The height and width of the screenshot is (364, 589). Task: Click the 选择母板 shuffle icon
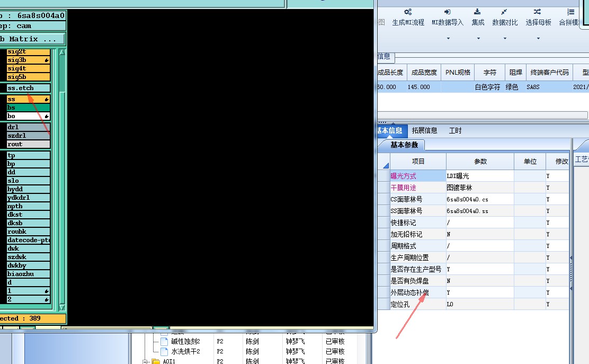(x=538, y=12)
